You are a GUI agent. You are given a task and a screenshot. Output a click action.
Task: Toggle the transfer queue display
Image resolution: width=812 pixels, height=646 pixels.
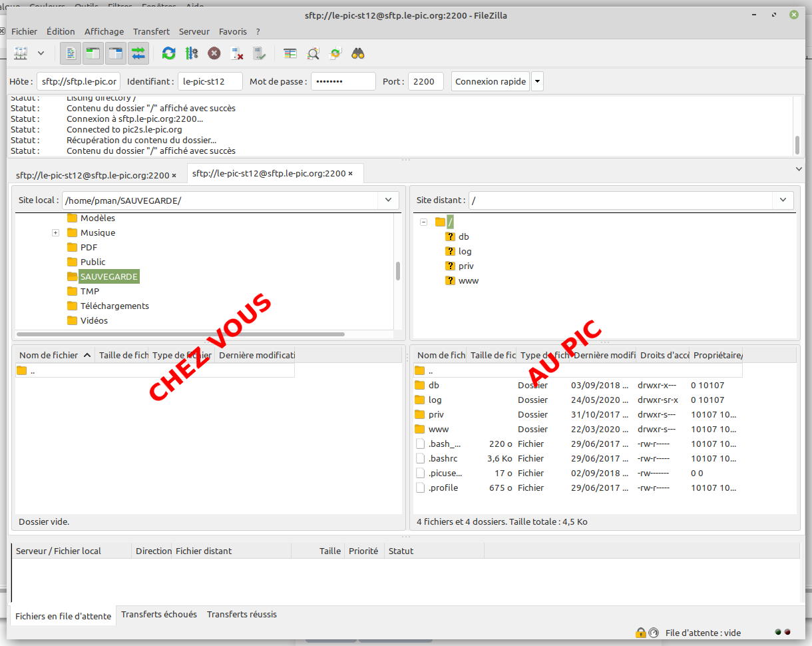[138, 53]
